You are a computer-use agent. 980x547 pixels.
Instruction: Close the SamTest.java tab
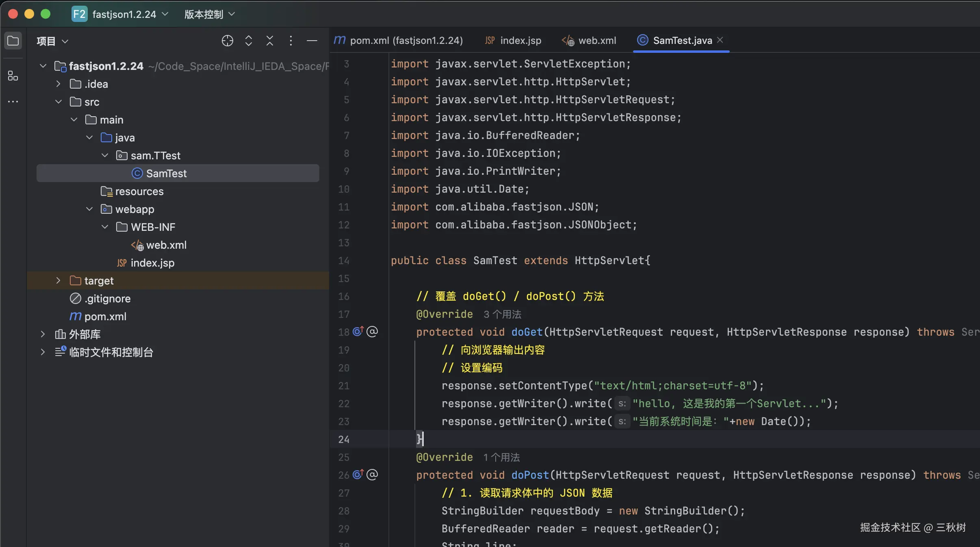(720, 40)
